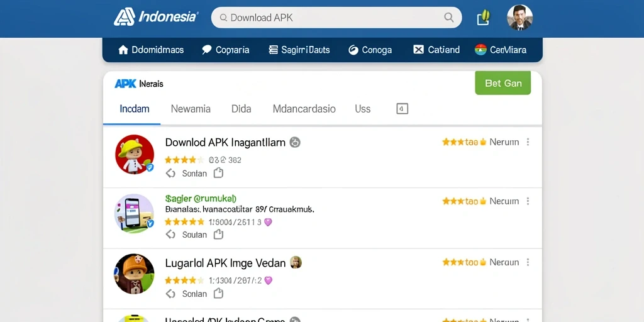The width and height of the screenshot is (644, 322).
Task: Click the Download APK search input field
Action: point(336,18)
